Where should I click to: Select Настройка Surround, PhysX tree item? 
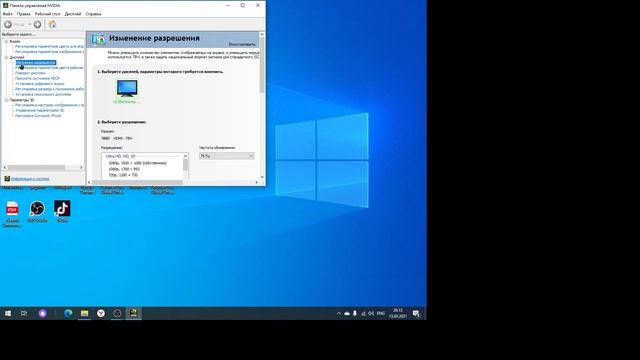point(38,116)
